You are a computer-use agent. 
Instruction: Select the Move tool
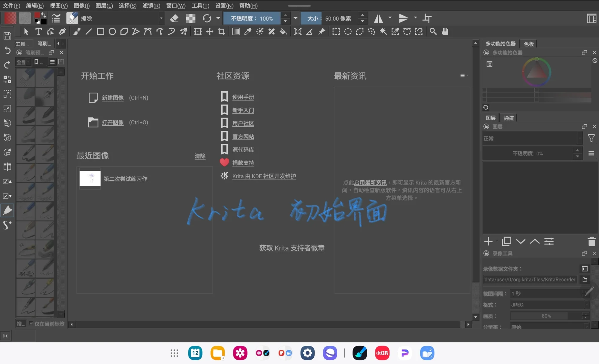click(x=210, y=32)
